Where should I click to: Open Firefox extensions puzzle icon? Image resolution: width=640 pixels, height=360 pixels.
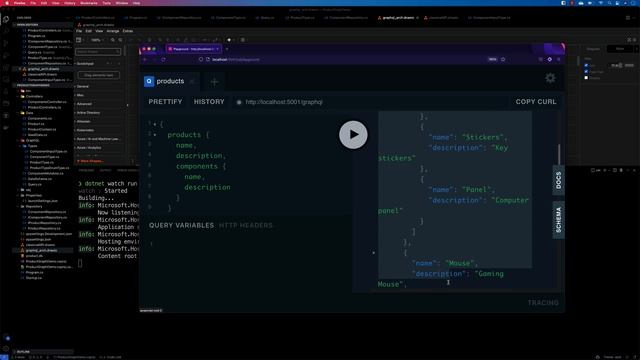(x=549, y=60)
